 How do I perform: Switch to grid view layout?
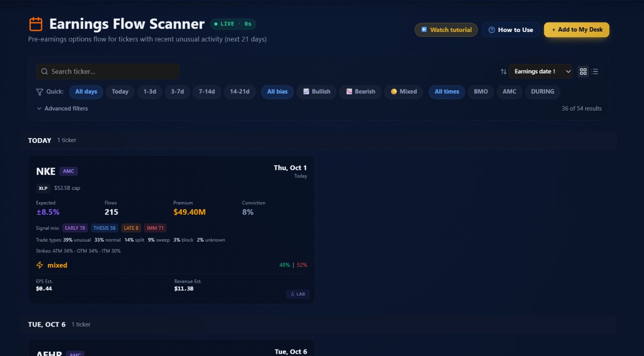[x=583, y=71]
